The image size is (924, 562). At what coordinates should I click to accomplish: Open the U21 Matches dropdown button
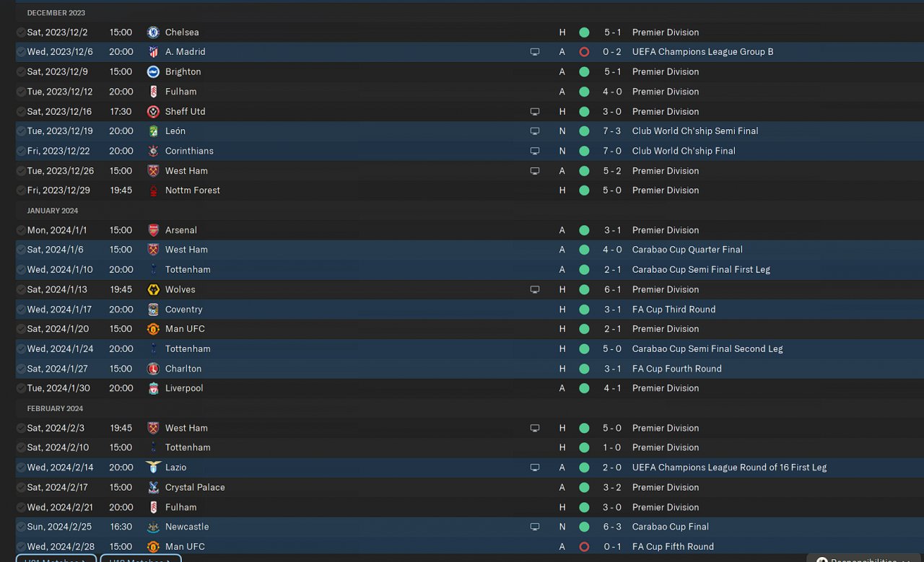[56, 558]
